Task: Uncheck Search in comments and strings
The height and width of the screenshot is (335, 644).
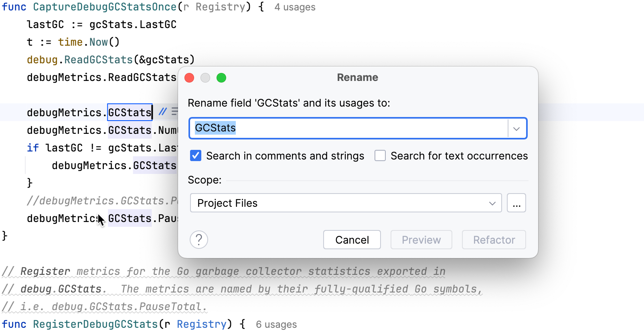Action: coord(196,156)
